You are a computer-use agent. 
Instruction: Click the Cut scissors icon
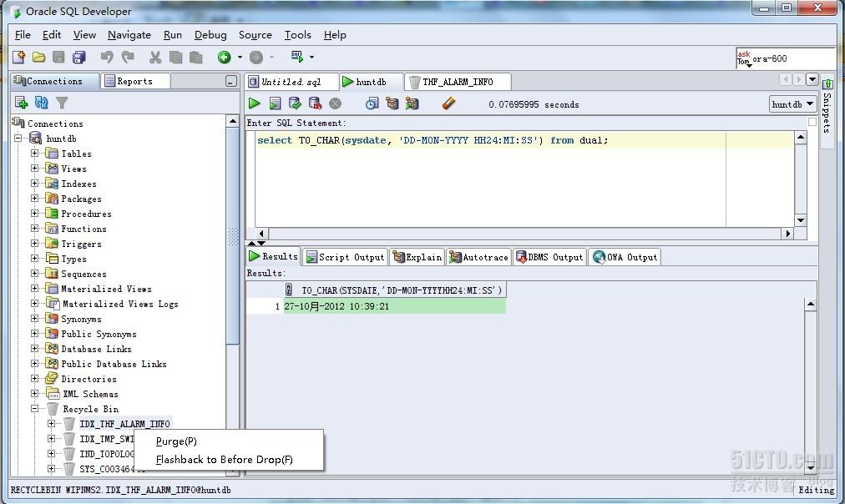(155, 57)
